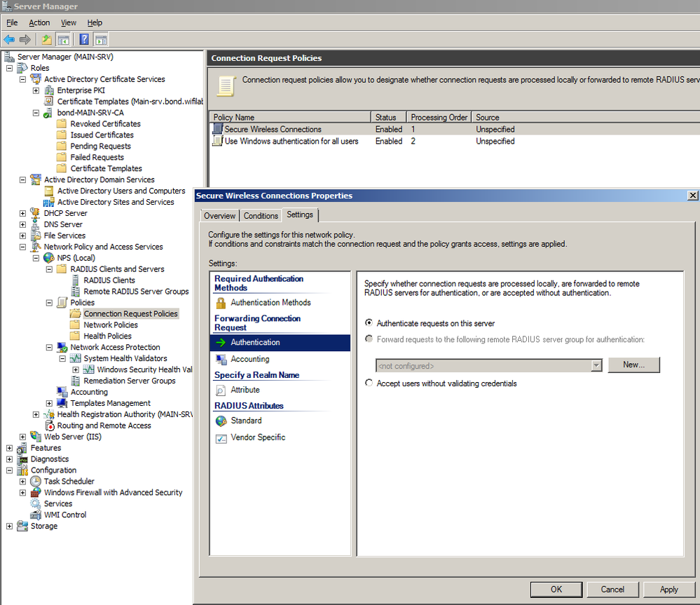The image size is (700, 605).
Task: Click the Use Windows authentication policy icon
Action: pos(217,141)
